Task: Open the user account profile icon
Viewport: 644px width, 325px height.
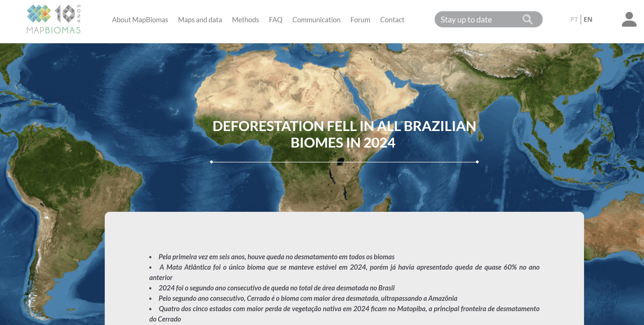Action: coord(629,19)
